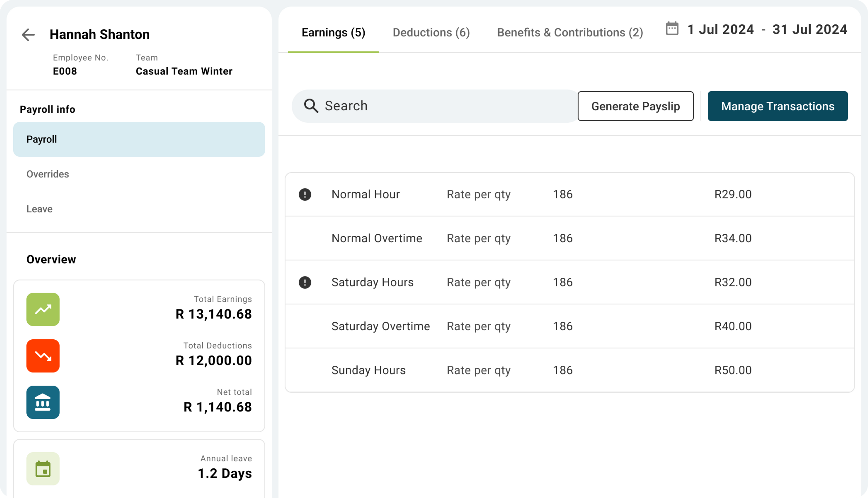Image resolution: width=868 pixels, height=498 pixels.
Task: Open Benefits & Contributions (2) tab
Action: click(x=570, y=33)
